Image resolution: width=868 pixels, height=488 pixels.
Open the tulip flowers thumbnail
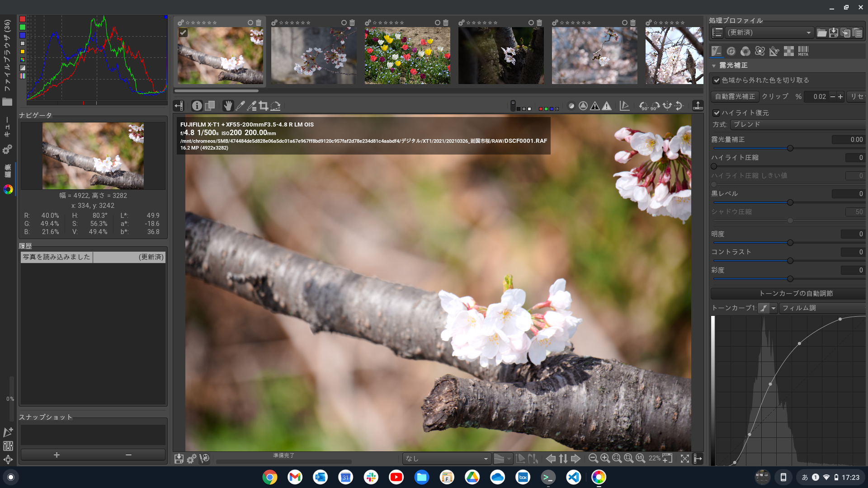pyautogui.click(x=407, y=56)
